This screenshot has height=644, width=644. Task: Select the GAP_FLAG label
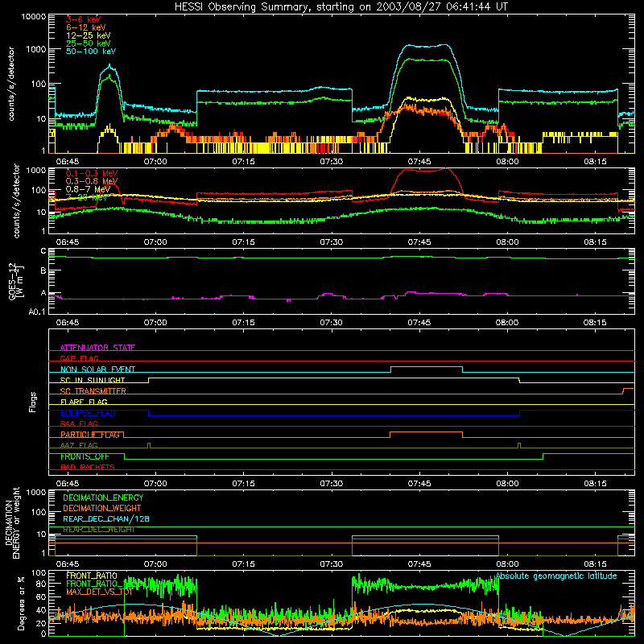click(x=79, y=358)
